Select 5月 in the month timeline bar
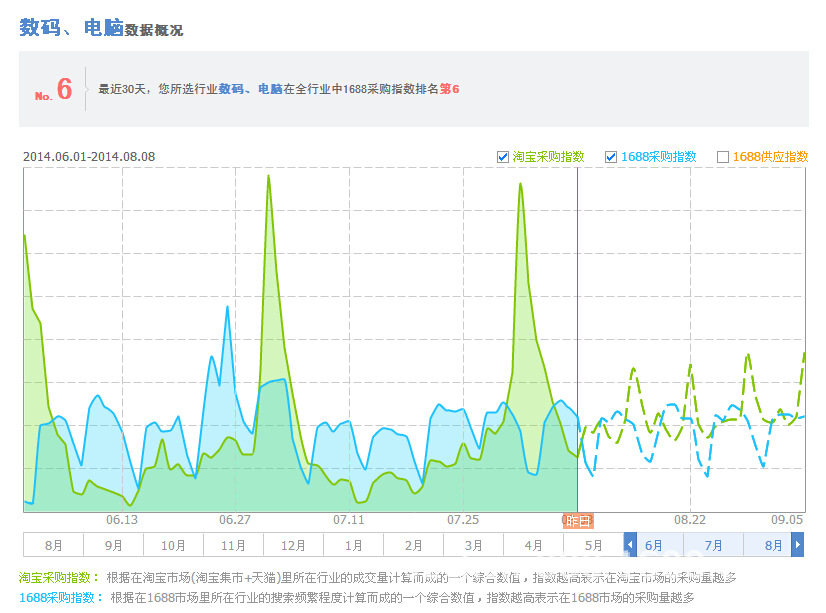 [593, 546]
